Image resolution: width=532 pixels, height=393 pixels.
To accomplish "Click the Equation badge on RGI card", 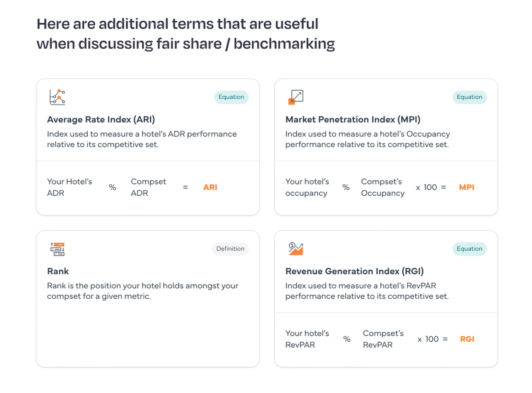I will [469, 249].
